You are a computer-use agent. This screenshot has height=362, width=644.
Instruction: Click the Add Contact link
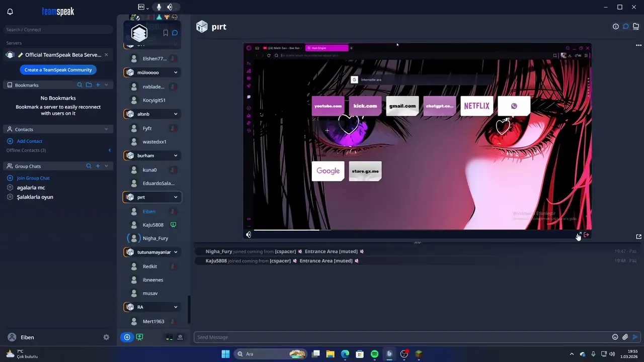(30, 141)
